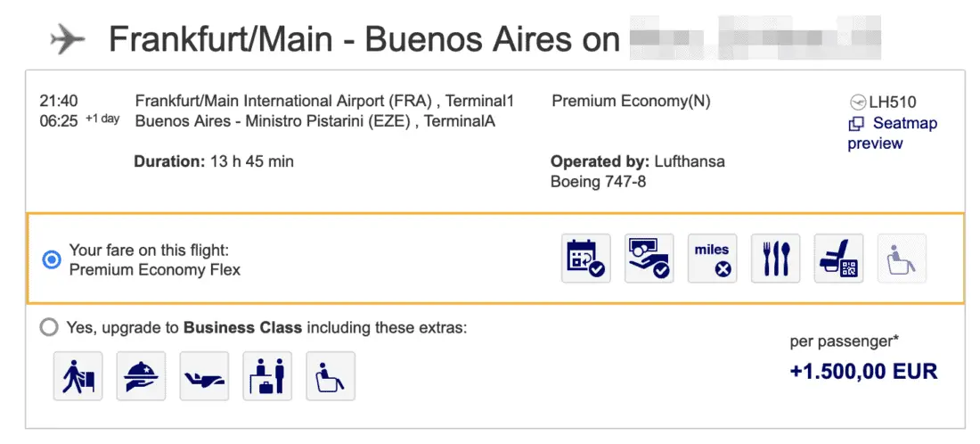Select the Premium Economy Flex fare radio
980x444 pixels.
click(x=52, y=259)
